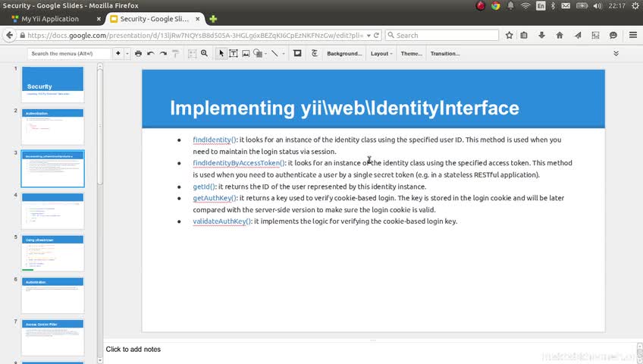Viewport: 643px width, 364px height.
Task: Click the redo arrow
Action: point(163,53)
